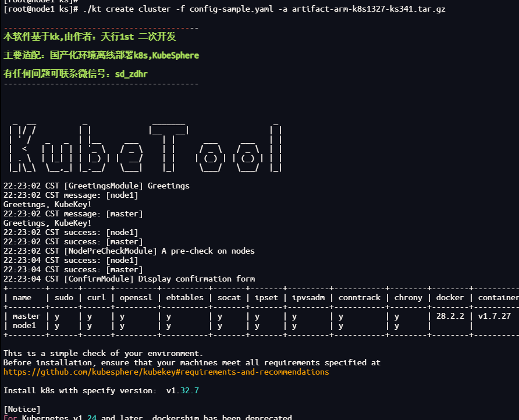This screenshot has height=420, width=519.
Task: Click the "This is a simple check" line
Action: click(x=103, y=353)
